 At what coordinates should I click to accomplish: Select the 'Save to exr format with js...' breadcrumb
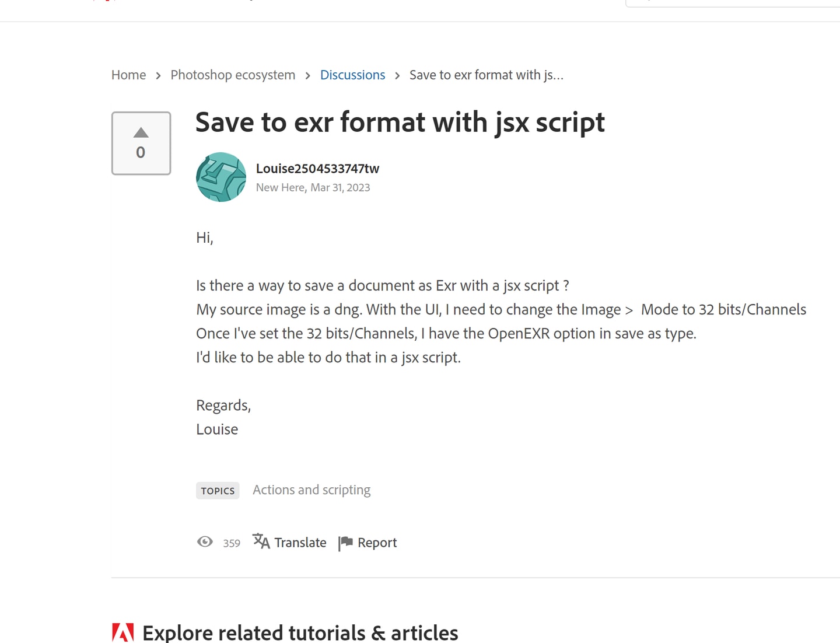487,75
